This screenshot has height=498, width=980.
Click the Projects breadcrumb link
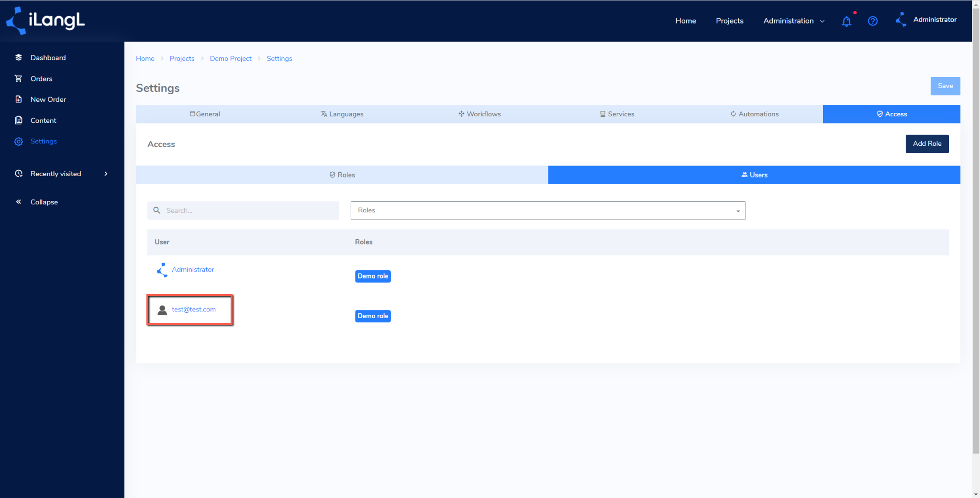(182, 58)
